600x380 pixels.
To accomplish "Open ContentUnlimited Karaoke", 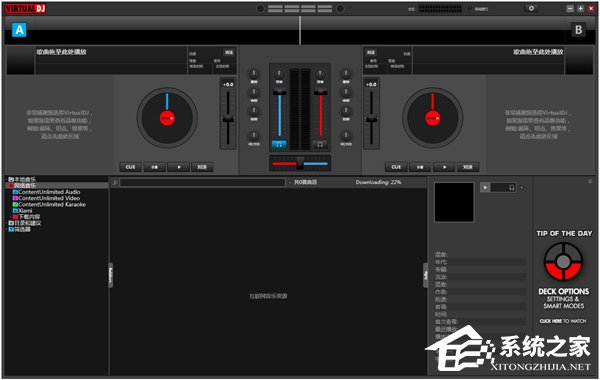I will [49, 204].
